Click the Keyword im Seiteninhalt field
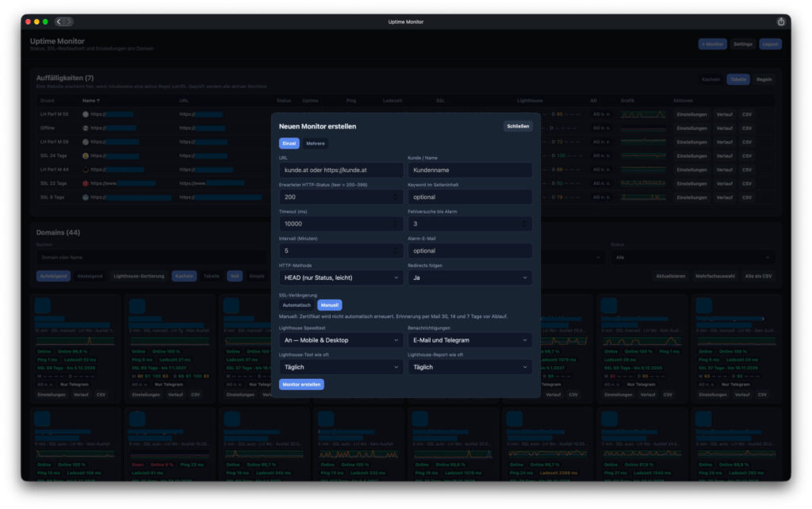This screenshot has height=509, width=812. pyautogui.click(x=469, y=197)
